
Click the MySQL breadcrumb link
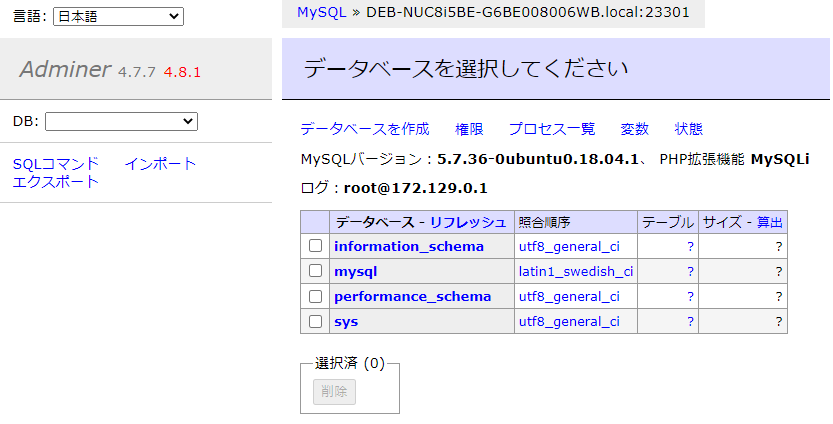point(321,12)
